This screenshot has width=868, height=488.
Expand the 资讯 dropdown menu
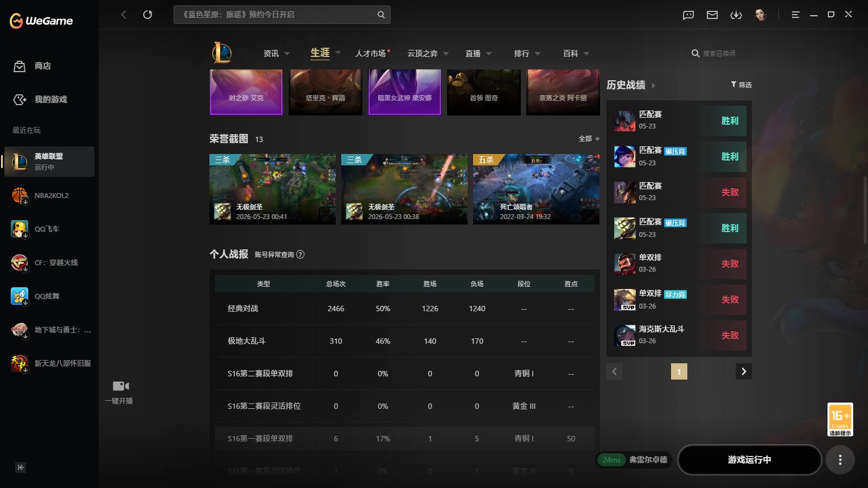[287, 54]
